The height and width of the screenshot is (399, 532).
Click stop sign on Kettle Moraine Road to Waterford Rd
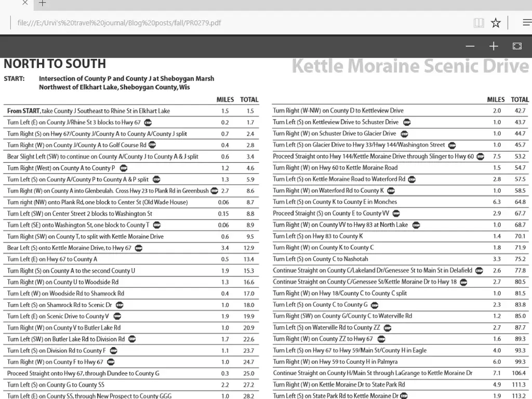click(412, 179)
